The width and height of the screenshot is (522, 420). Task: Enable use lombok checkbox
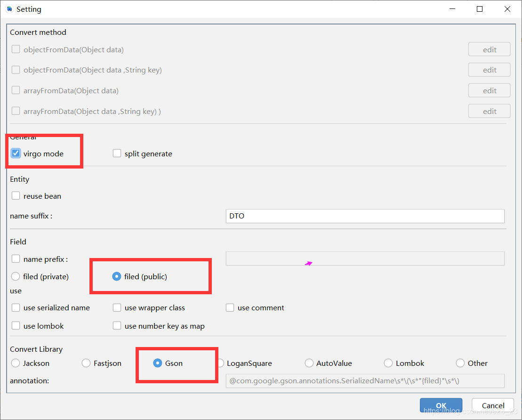point(16,325)
